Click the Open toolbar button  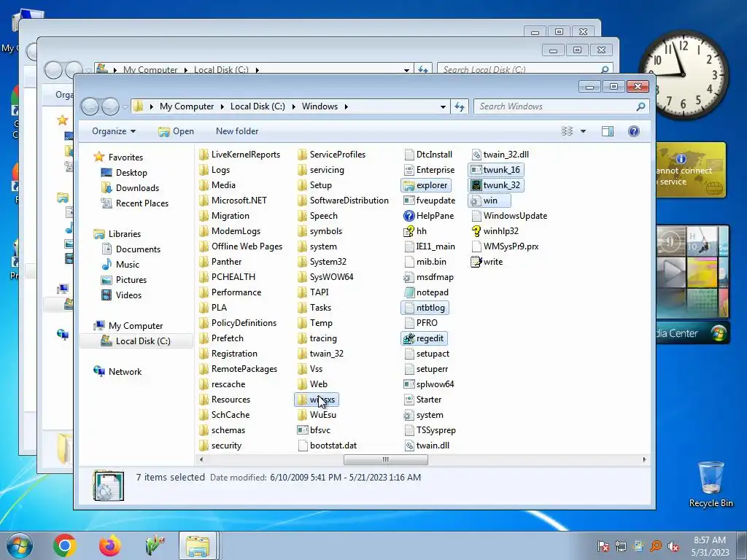click(176, 131)
